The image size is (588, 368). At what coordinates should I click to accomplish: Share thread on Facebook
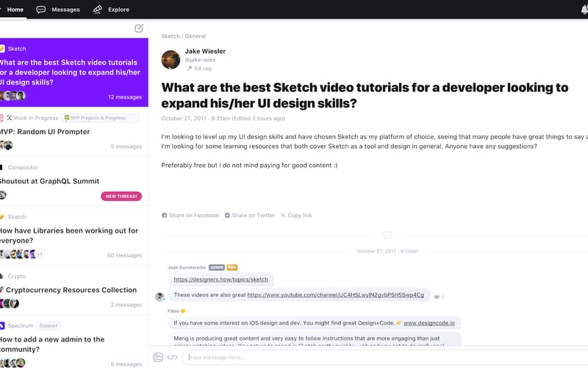point(190,215)
